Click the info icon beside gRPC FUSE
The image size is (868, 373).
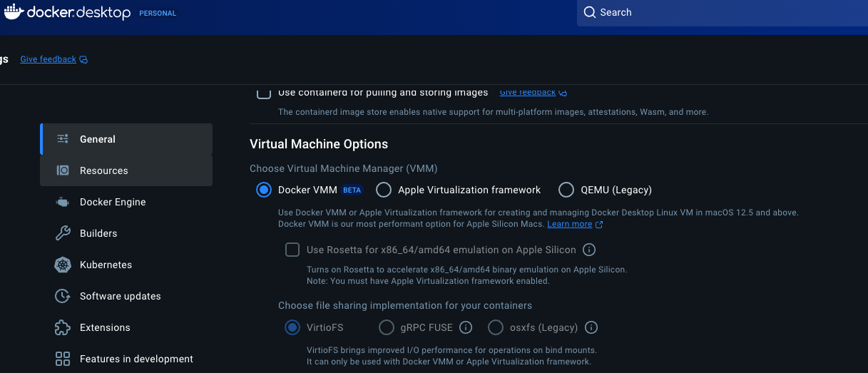coord(466,327)
